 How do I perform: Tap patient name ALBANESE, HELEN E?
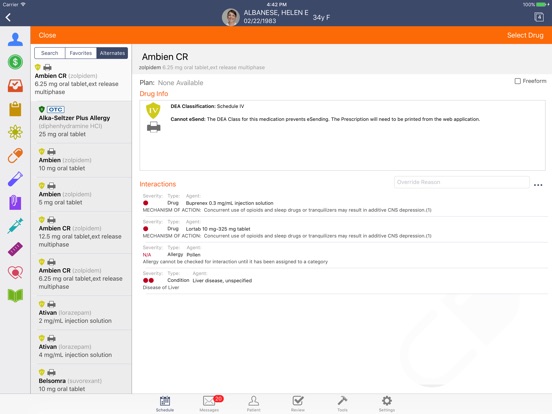point(276,13)
